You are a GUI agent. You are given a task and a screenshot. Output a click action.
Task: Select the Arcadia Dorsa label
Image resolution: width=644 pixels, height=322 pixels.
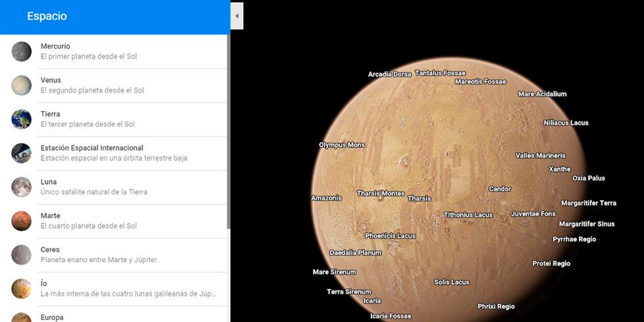coord(389,74)
